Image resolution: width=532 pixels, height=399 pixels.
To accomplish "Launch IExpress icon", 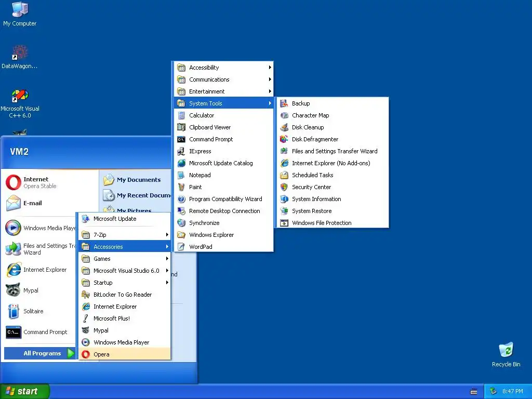I will [181, 151].
